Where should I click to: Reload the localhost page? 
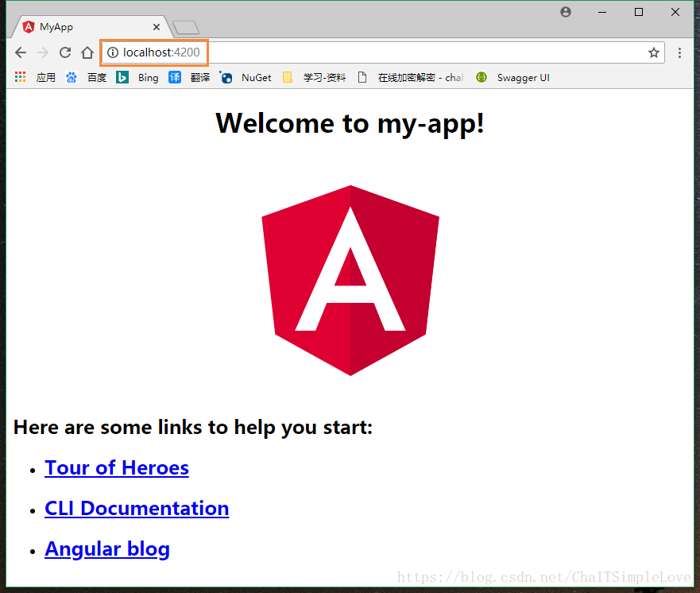coord(65,52)
